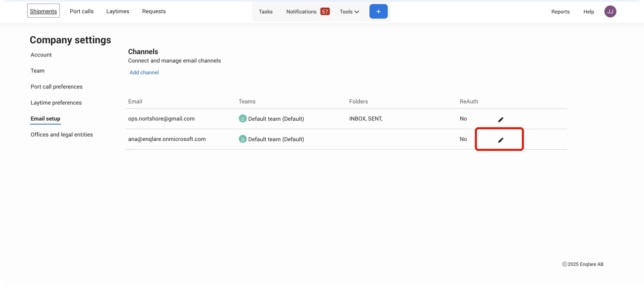Edit the ops.nortshore@gmail.com channel pencil icon
The height and width of the screenshot is (286, 644).
[x=501, y=119]
